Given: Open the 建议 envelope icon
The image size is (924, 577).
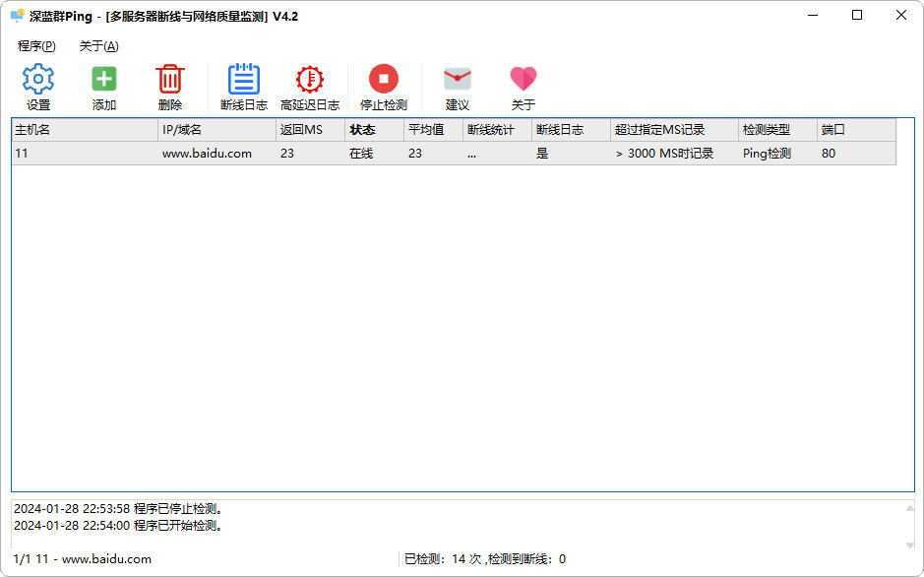Looking at the screenshot, I should click(x=458, y=79).
